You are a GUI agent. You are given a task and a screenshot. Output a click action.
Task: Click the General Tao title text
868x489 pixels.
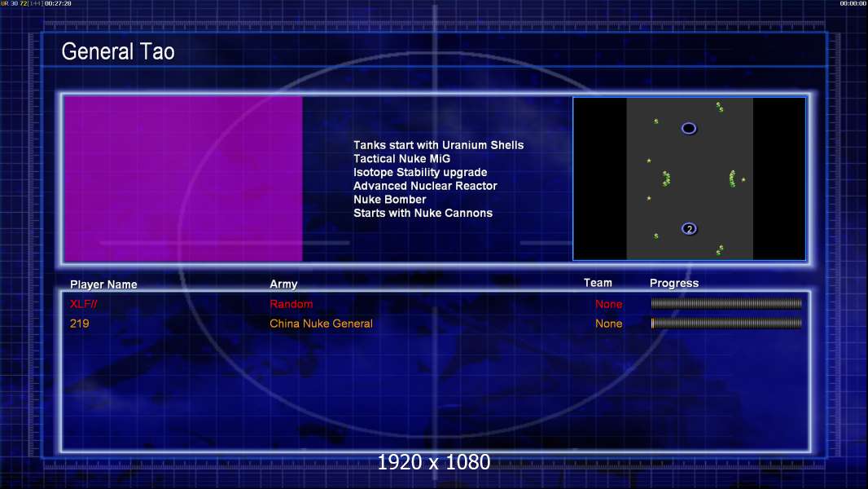(118, 51)
